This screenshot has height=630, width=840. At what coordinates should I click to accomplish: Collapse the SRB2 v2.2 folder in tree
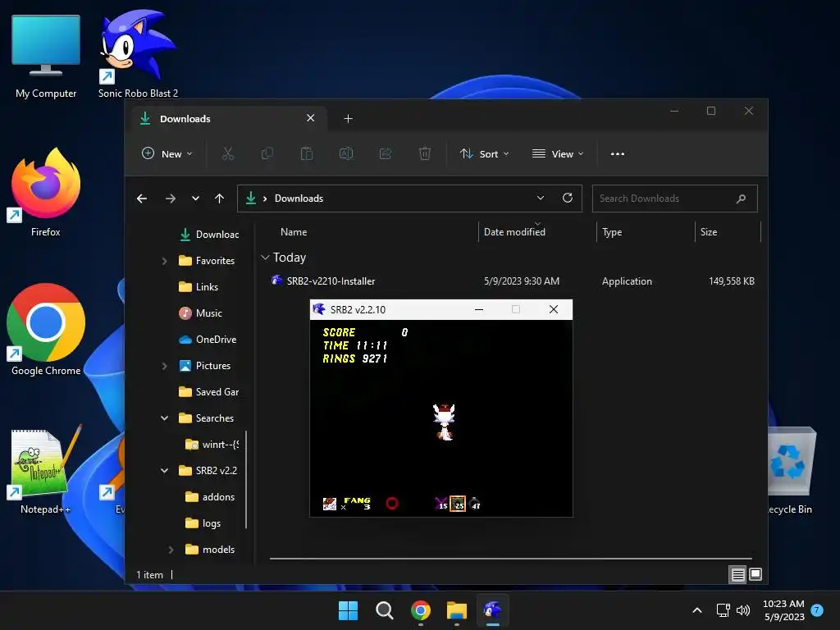click(x=164, y=471)
